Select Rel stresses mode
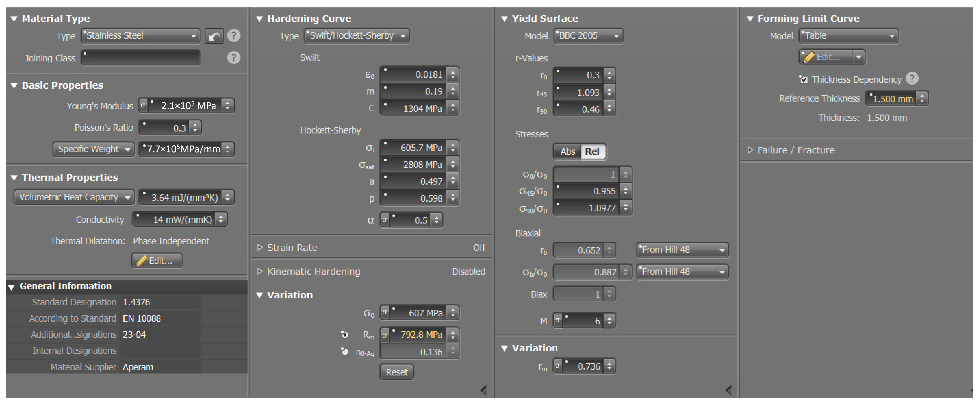Image resolution: width=980 pixels, height=407 pixels. pos(592,152)
